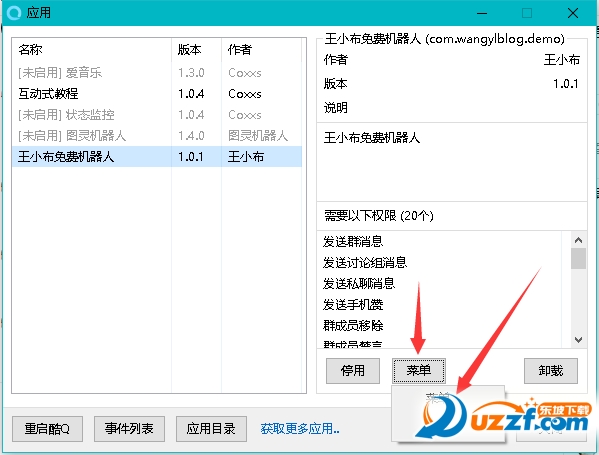Click the permissions list scroll up arrow

pyautogui.click(x=578, y=240)
